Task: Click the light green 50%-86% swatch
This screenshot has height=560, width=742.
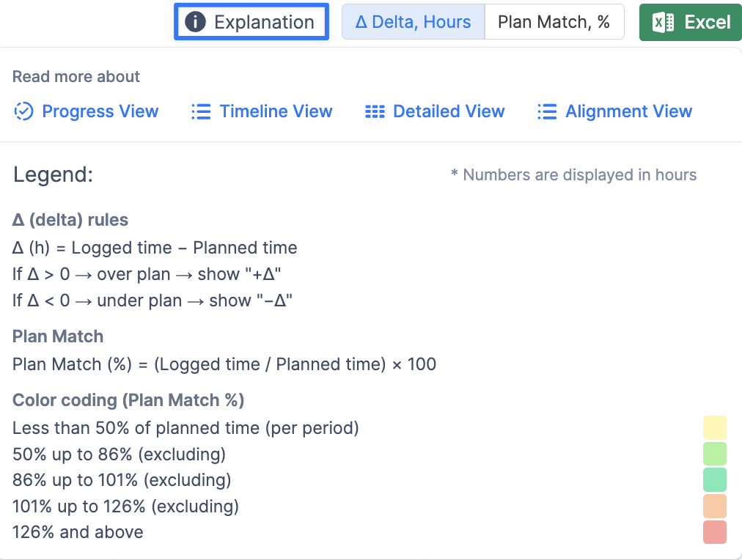Action: (x=715, y=454)
